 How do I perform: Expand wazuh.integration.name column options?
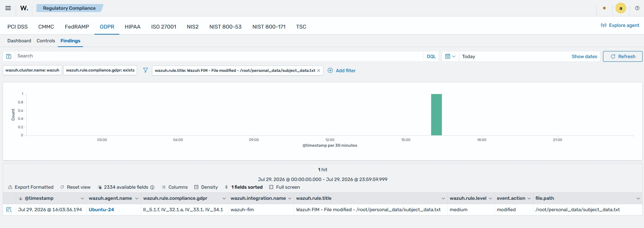click(x=290, y=198)
